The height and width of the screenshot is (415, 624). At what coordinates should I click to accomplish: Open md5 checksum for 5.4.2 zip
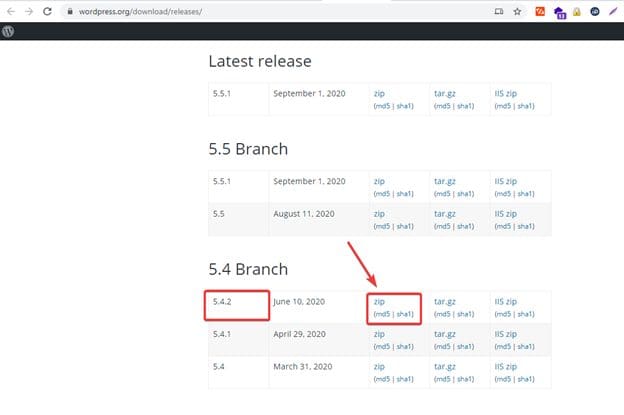[x=382, y=313]
